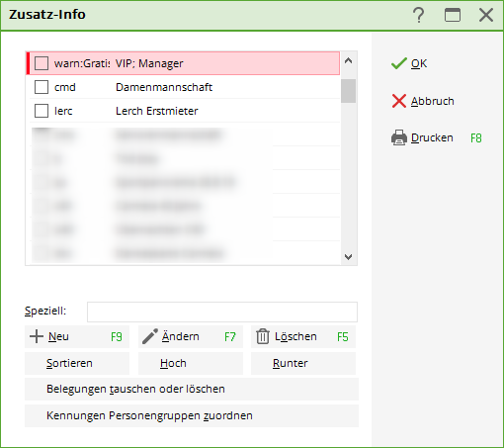Open help via question mark icon
Viewport: 504px width, 448px height.
(419, 15)
